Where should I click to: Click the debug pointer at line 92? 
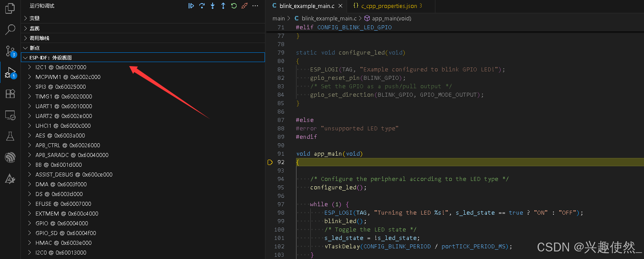[x=270, y=162]
